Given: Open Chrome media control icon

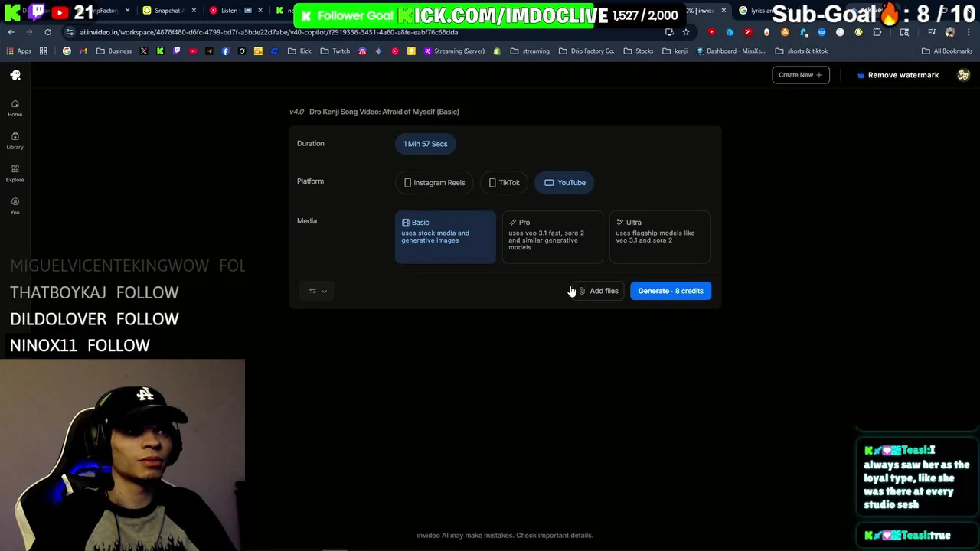Looking at the screenshot, I should click(932, 32).
